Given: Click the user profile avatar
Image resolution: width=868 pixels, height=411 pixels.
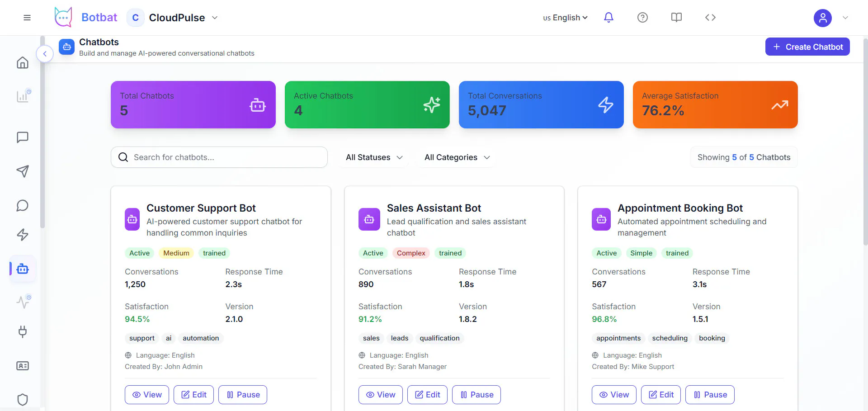Looking at the screenshot, I should tap(823, 18).
